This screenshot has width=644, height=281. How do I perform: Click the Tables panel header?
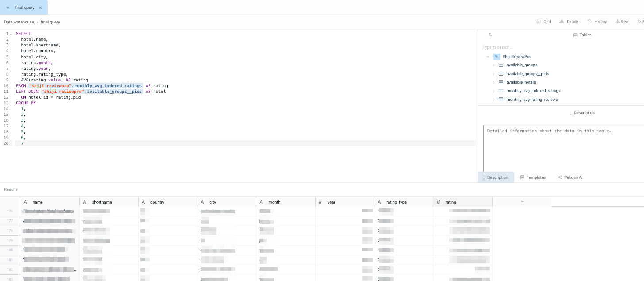pyautogui.click(x=582, y=35)
